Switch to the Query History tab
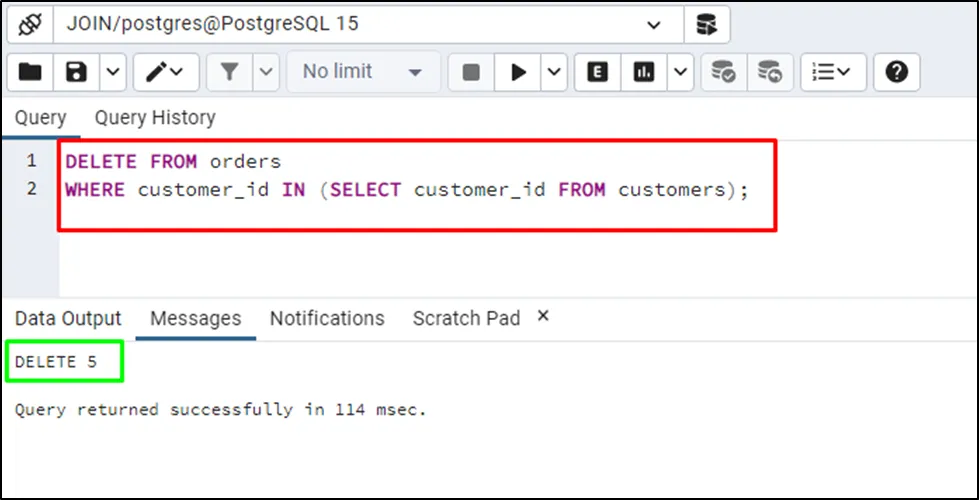The image size is (979, 500). (155, 118)
